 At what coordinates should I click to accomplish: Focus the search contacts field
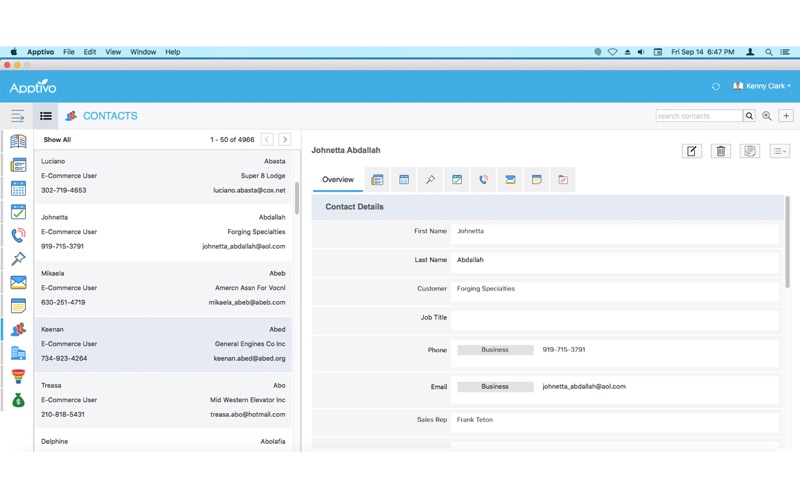[699, 116]
